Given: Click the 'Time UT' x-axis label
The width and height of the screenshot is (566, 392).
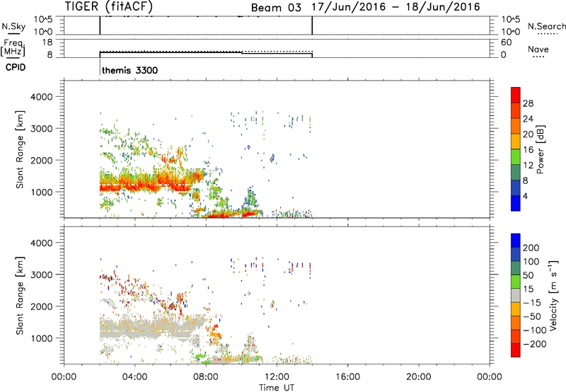Looking at the screenshot, I should click(x=277, y=388).
